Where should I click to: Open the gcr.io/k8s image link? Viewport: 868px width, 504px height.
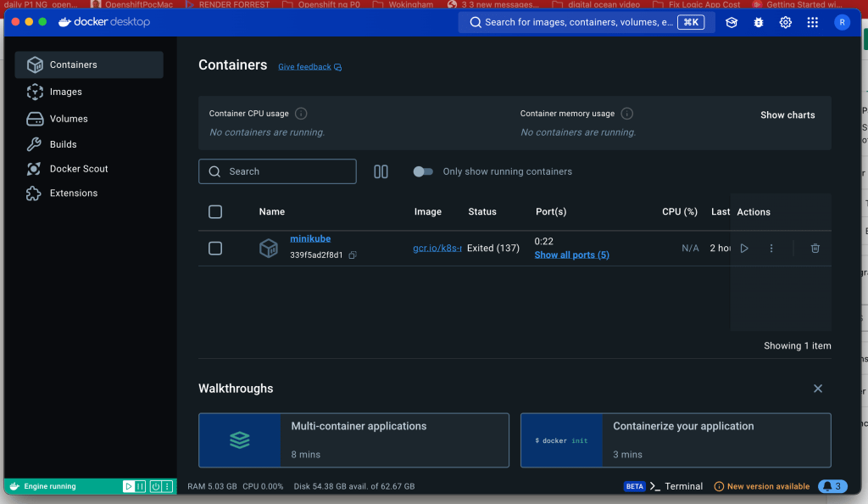(x=437, y=248)
